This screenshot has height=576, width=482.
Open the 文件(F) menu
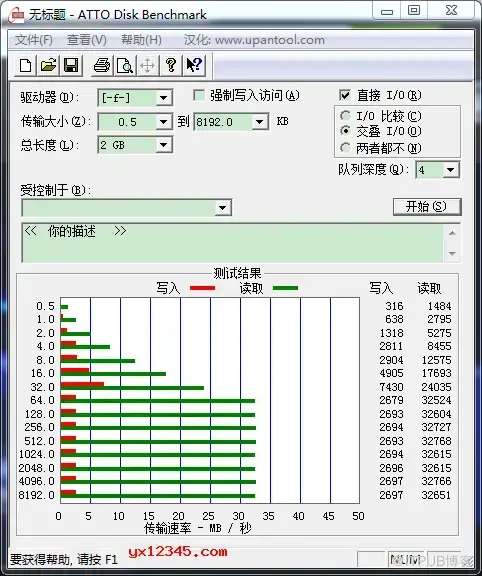point(34,40)
